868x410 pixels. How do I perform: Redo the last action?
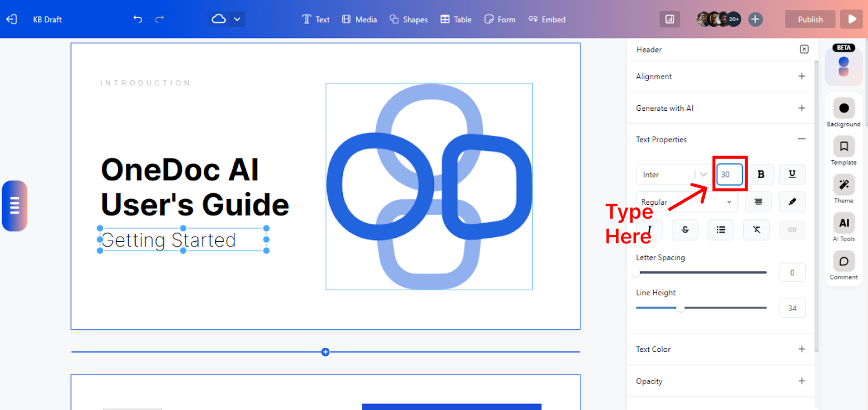pyautogui.click(x=159, y=19)
